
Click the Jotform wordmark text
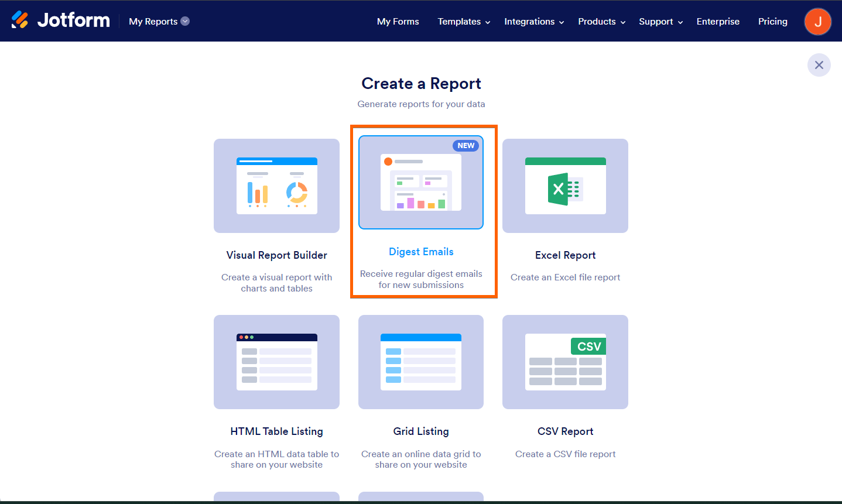point(74,20)
